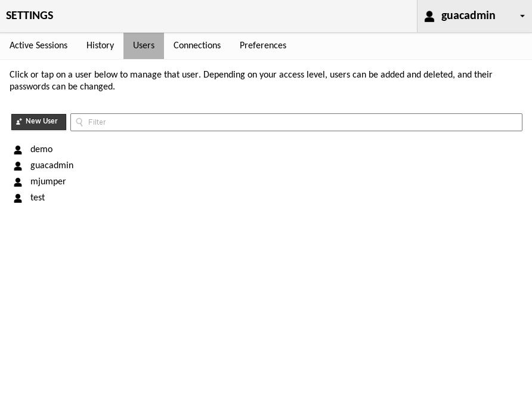Switch to the Active Sessions tab

[x=38, y=46]
